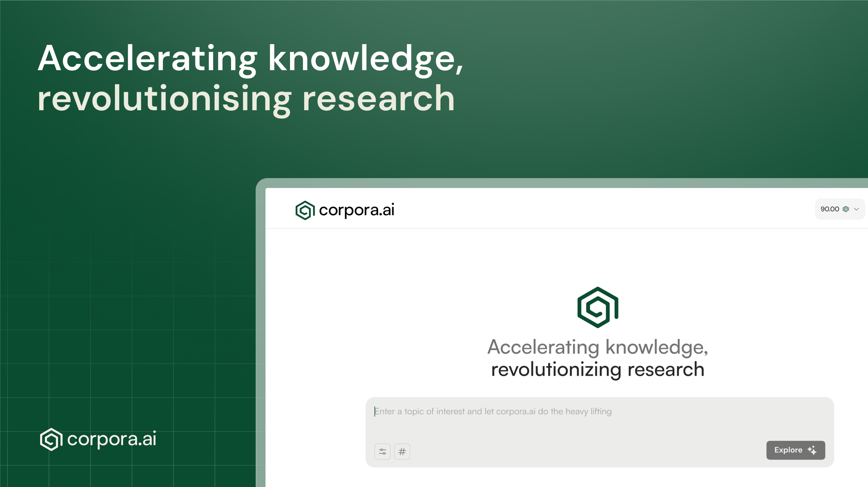Click the gray "Accelerating knowledge," heading in app
Screen dimensions: 868x487
click(x=598, y=347)
